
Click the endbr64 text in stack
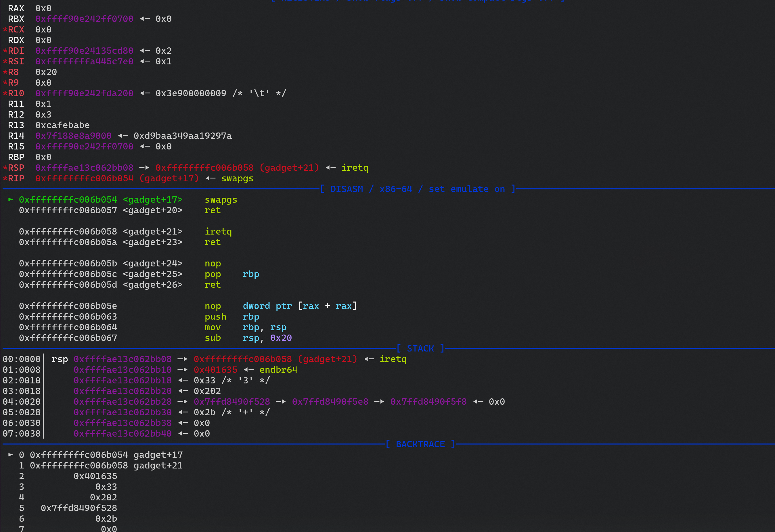click(x=278, y=370)
